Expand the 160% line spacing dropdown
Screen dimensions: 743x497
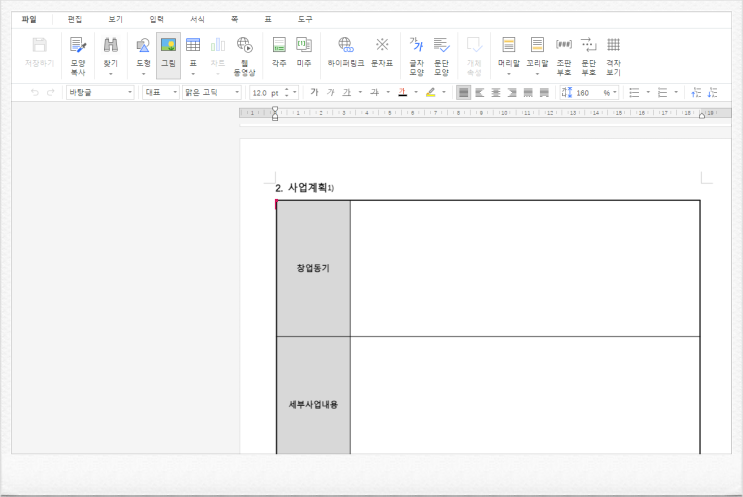[x=614, y=92]
